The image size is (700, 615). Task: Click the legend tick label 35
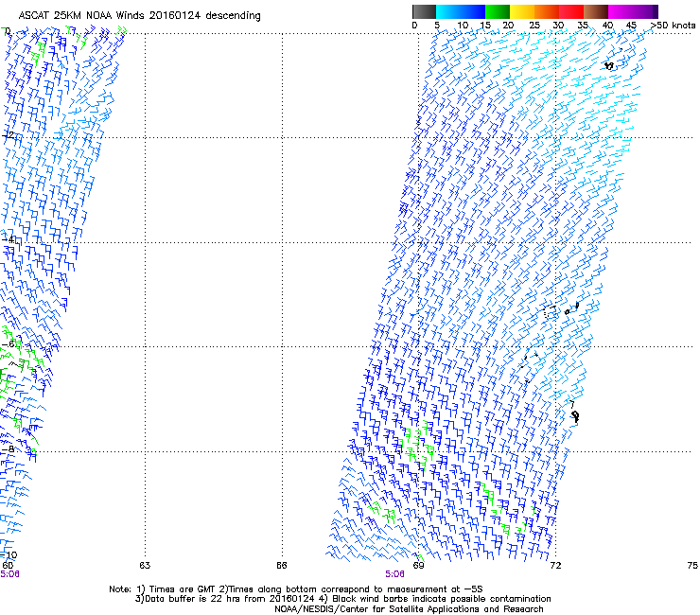pyautogui.click(x=583, y=26)
